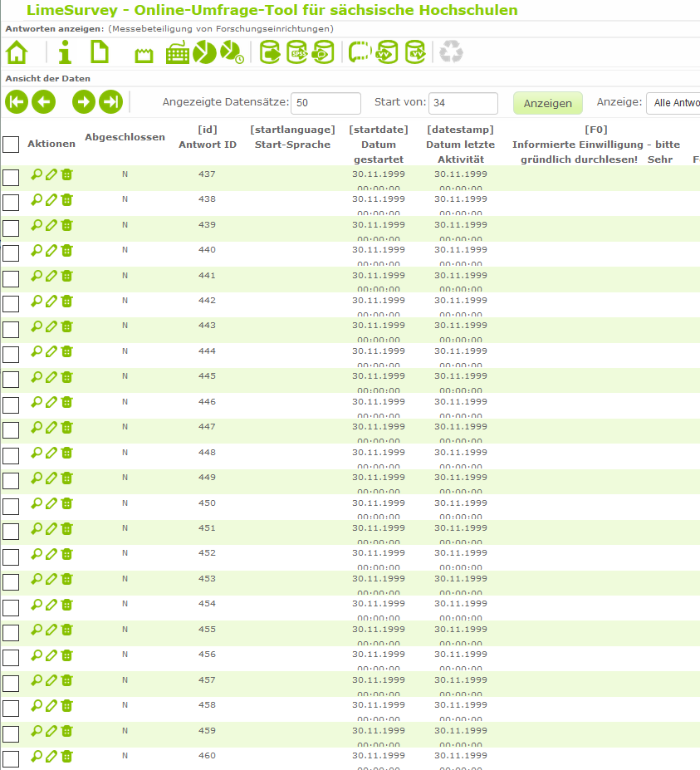Delete response 445 using trash icon
The image size is (700, 770).
click(x=66, y=377)
